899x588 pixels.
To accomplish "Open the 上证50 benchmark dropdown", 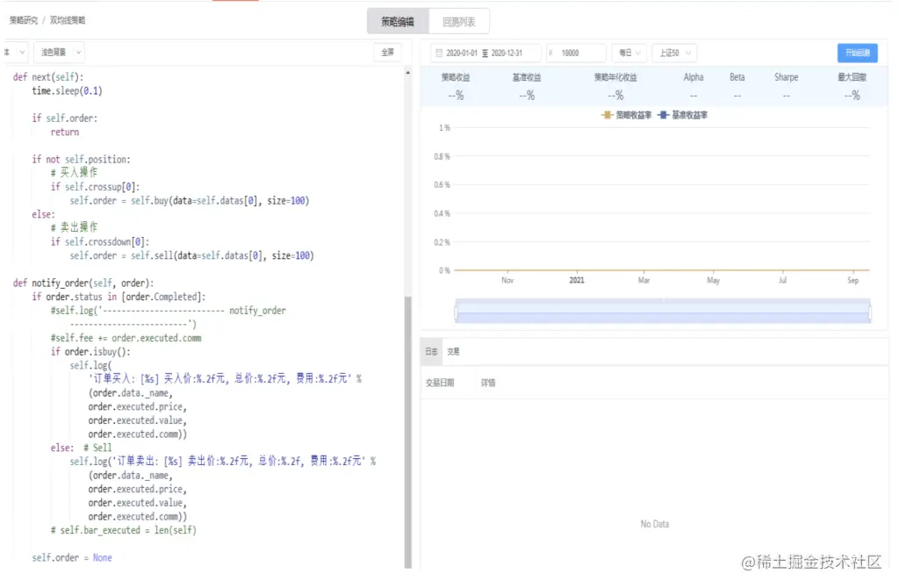I will (x=674, y=53).
